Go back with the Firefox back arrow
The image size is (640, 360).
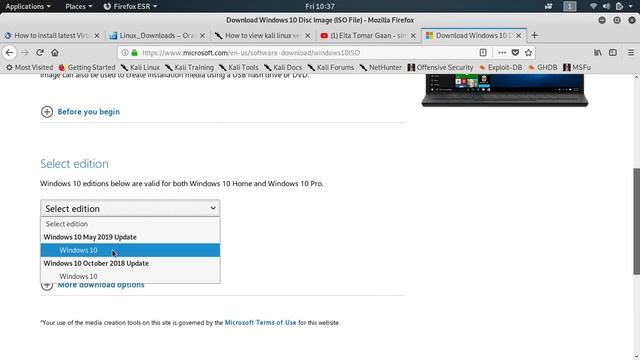(9, 53)
